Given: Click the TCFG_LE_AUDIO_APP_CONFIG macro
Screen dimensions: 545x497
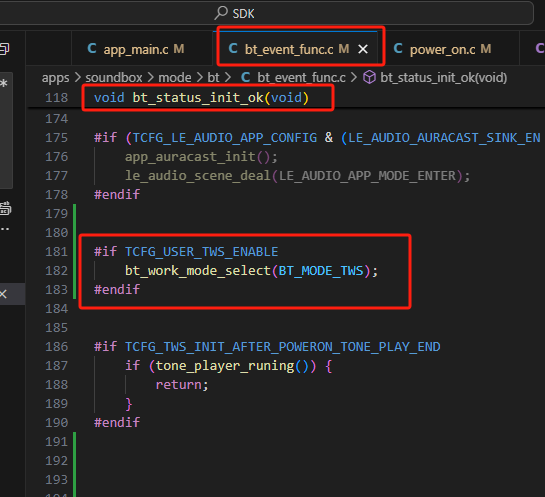Looking at the screenshot, I should coord(225,138).
